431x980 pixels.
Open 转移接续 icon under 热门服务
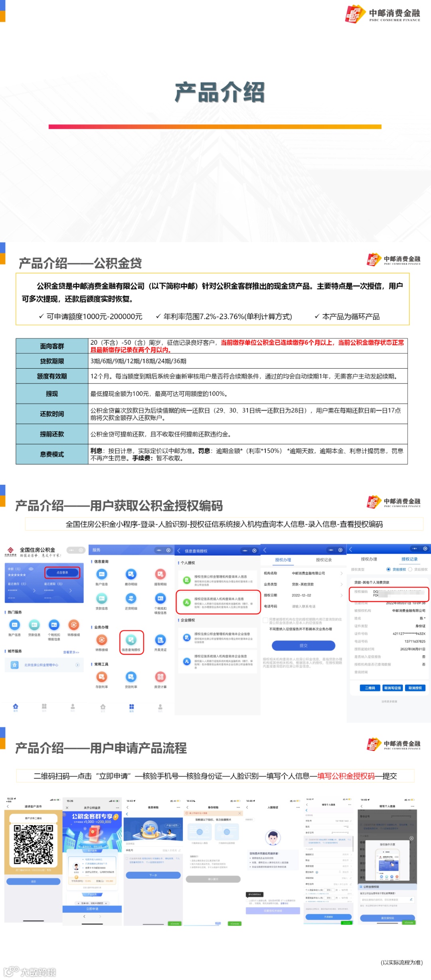pyautogui.click(x=73, y=625)
